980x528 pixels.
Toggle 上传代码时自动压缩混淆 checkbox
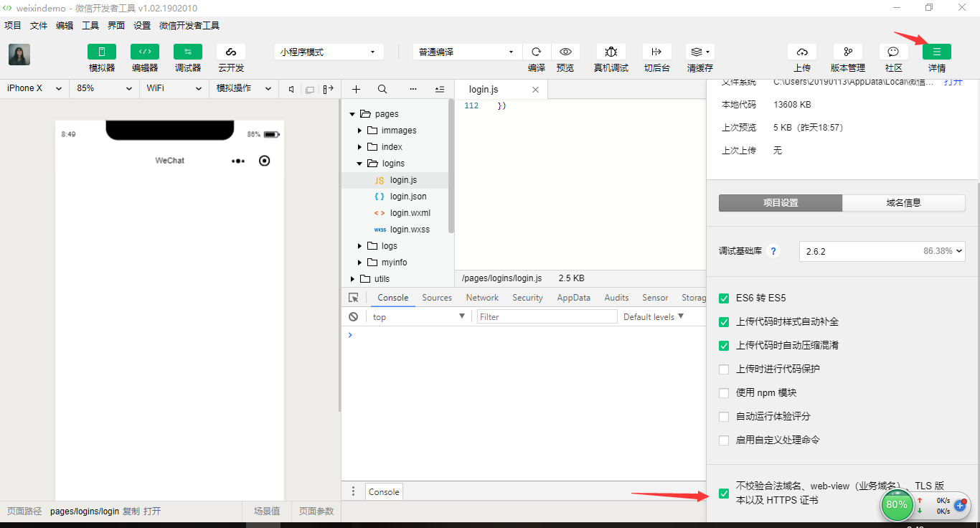click(x=724, y=346)
